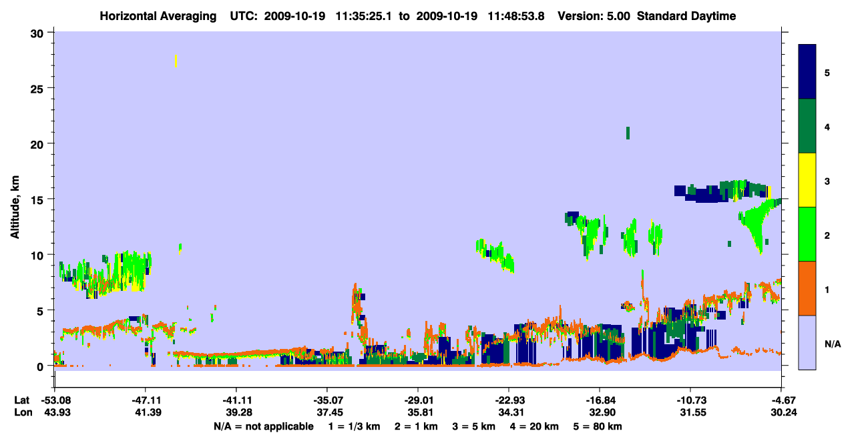This screenshot has height=445, width=868.
Task: Click the 'Lon' axis row label
Action: 23,412
